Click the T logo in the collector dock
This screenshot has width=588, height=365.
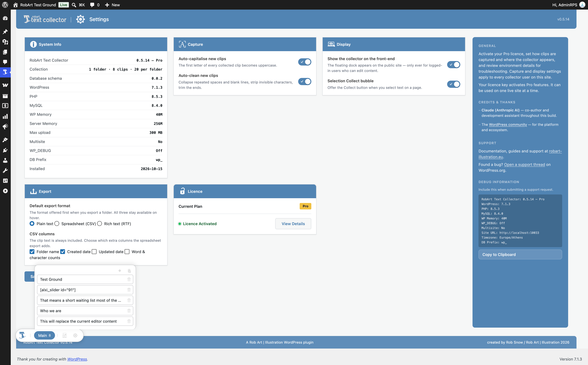[x=22, y=335]
